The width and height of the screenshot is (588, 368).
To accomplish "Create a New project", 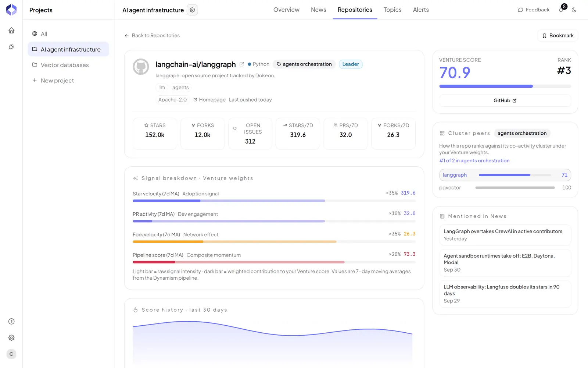I will [x=68, y=81].
